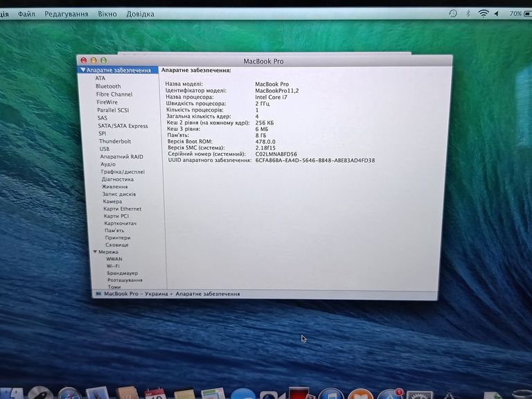Select Wi-Fi under Мережа in sidebar
Screen dimensions: 532x399
tap(113, 266)
